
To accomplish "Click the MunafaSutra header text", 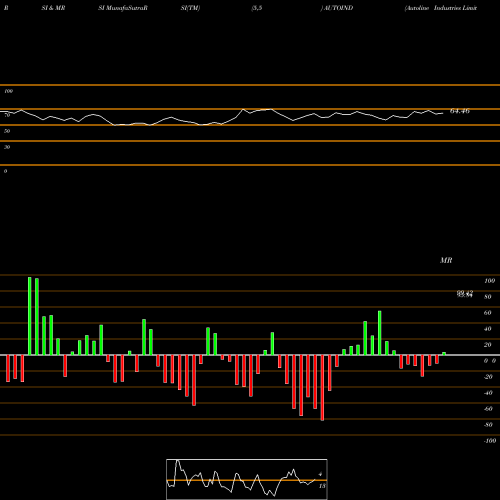I will [x=123, y=8].
